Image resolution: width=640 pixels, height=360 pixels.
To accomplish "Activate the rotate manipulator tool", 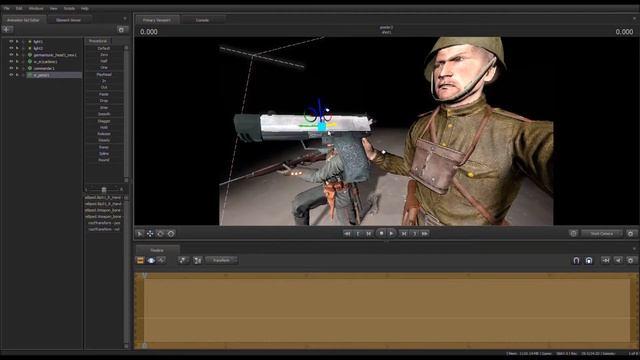I will pos(160,234).
